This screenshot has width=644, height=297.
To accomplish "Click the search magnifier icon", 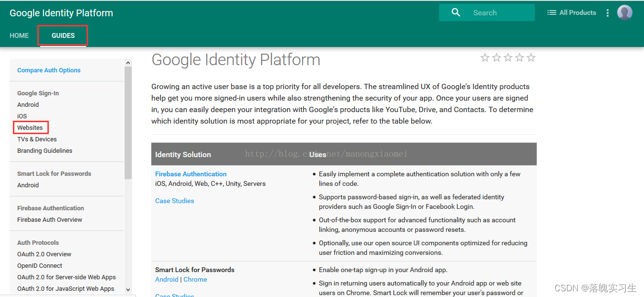I will (x=456, y=12).
